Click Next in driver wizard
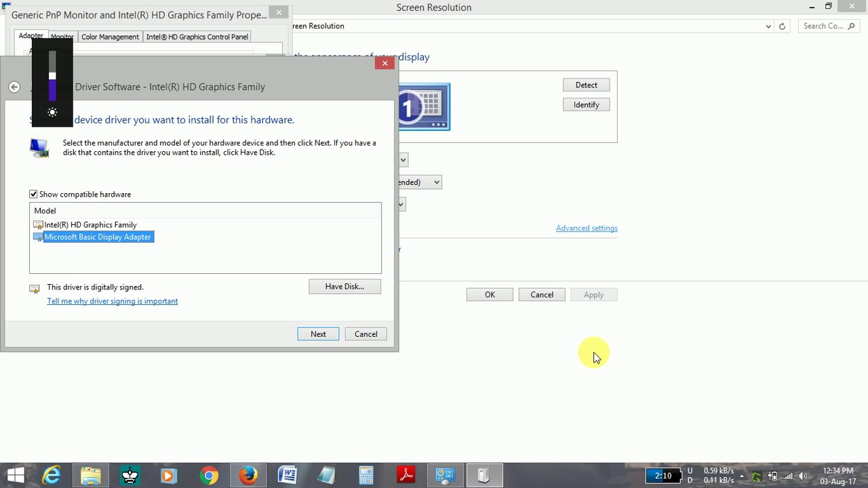This screenshot has height=488, width=868. [318, 334]
